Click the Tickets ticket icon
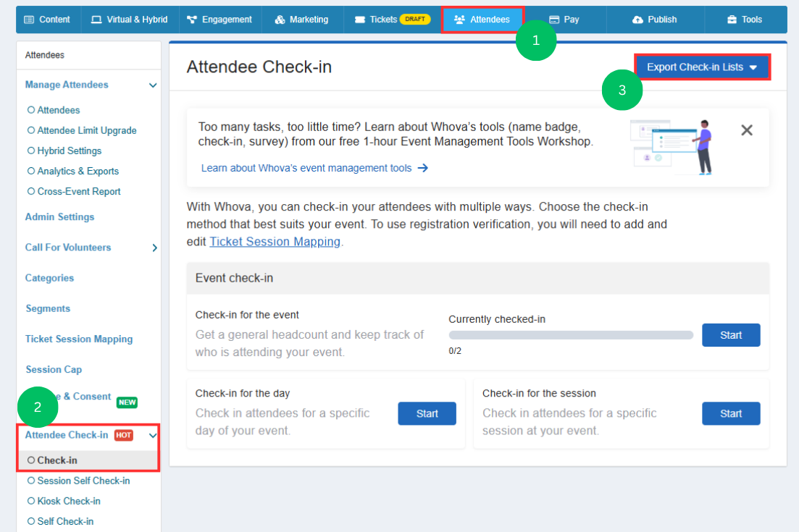The width and height of the screenshot is (799, 532). (360, 20)
